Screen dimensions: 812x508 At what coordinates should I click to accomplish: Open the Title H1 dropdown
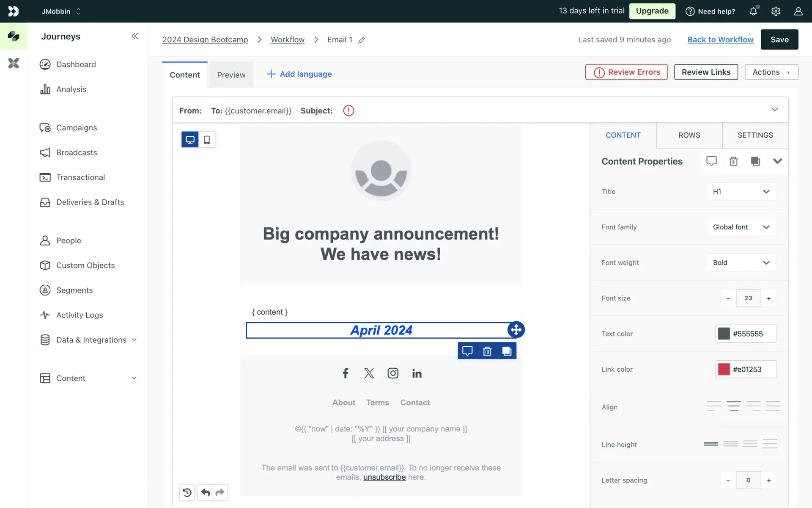(741, 192)
